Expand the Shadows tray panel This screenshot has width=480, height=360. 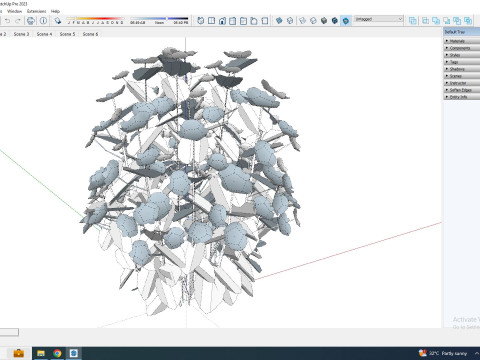(x=462, y=69)
